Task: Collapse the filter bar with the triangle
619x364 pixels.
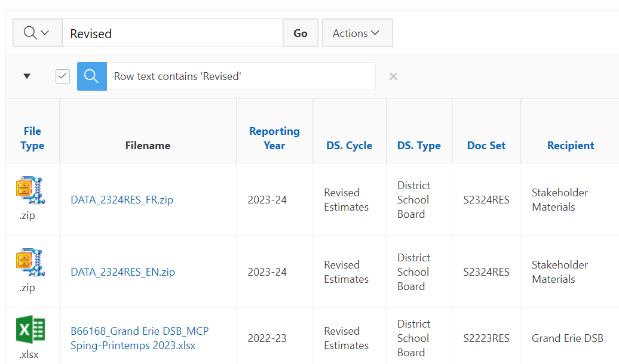Action: coord(27,76)
